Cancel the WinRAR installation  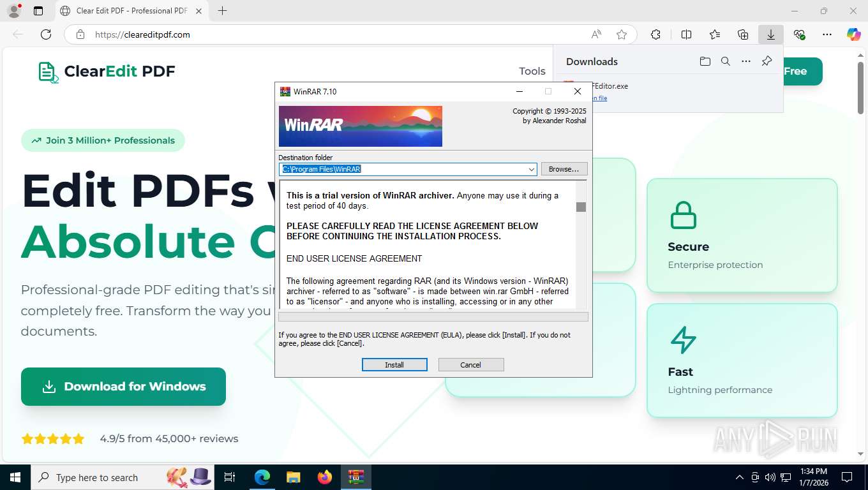[471, 365]
